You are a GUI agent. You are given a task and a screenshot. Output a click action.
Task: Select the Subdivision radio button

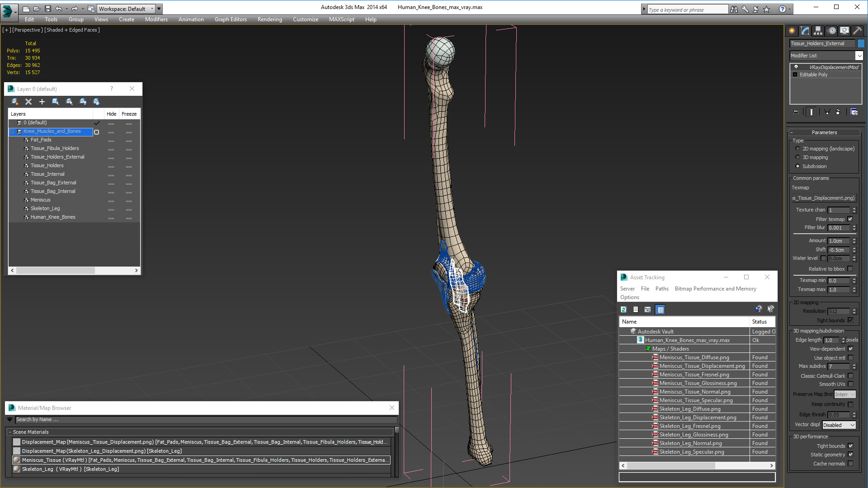pyautogui.click(x=797, y=166)
